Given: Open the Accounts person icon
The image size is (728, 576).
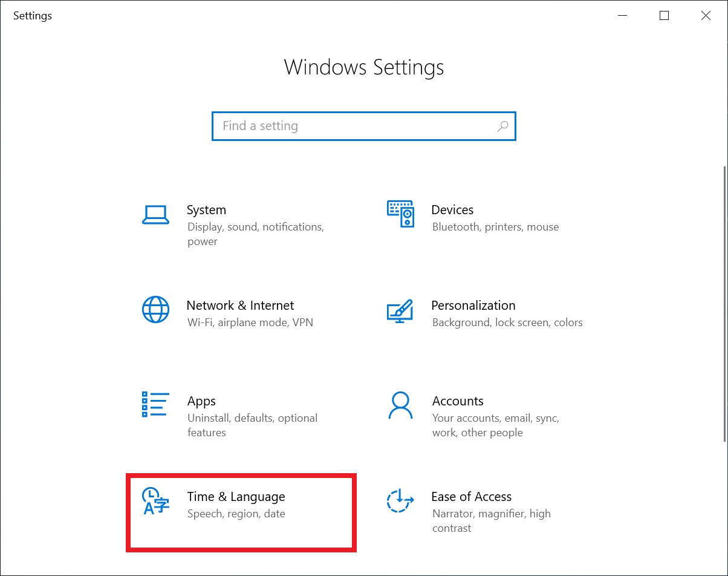Looking at the screenshot, I should pyautogui.click(x=400, y=405).
